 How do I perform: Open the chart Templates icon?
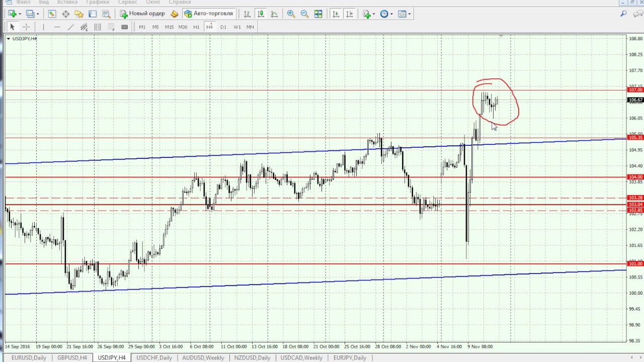pos(402,14)
